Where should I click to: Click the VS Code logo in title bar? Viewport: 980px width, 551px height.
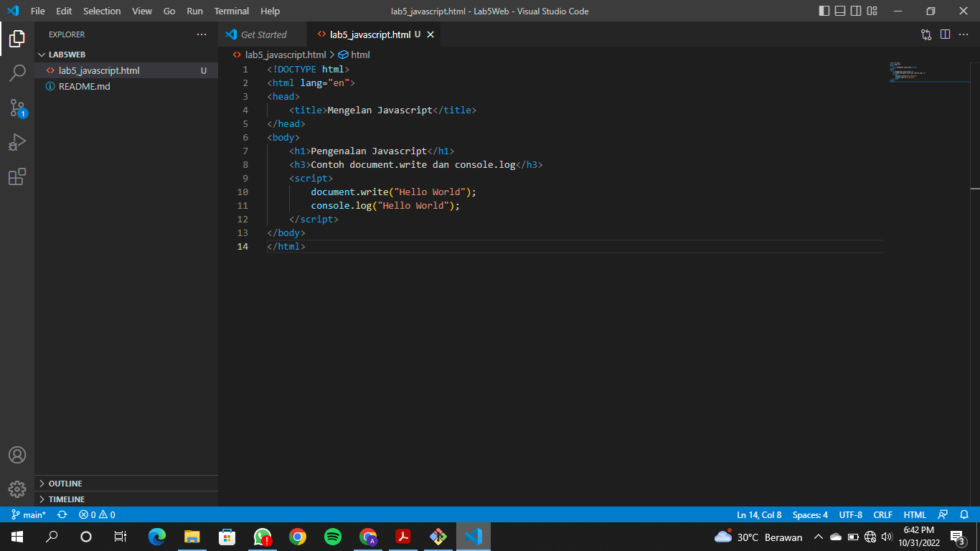[x=12, y=11]
